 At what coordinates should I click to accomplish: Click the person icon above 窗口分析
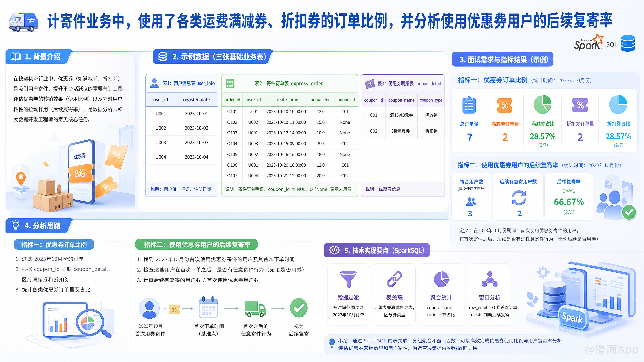(x=490, y=279)
